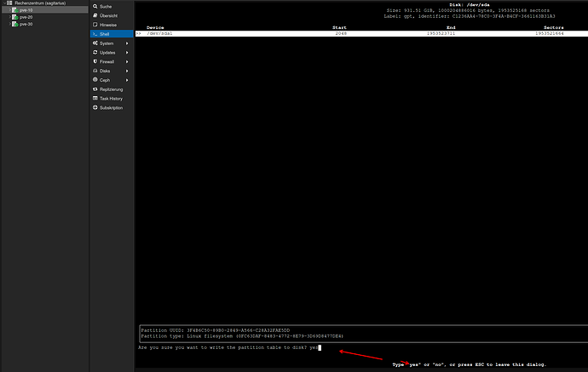Click the end value "1953523711"
The height and width of the screenshot is (372, 588).
[x=441, y=34]
